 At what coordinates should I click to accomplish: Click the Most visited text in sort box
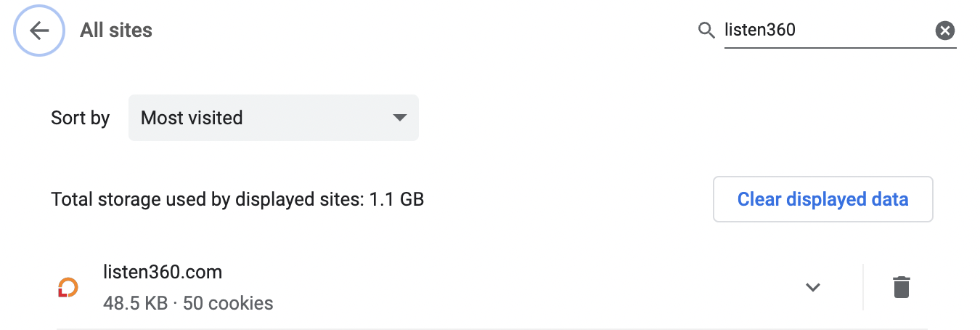click(x=192, y=118)
